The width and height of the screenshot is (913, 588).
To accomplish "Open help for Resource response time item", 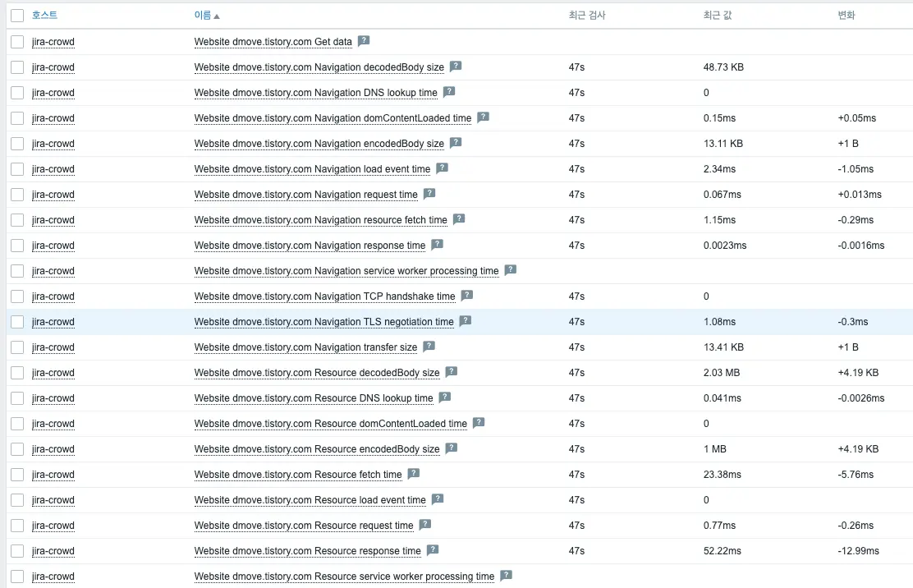I will coord(433,550).
